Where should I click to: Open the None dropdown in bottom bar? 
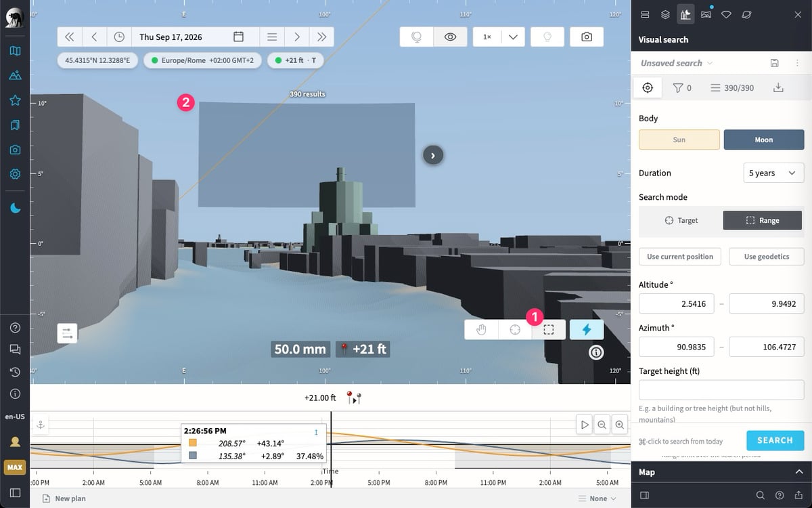tap(597, 499)
